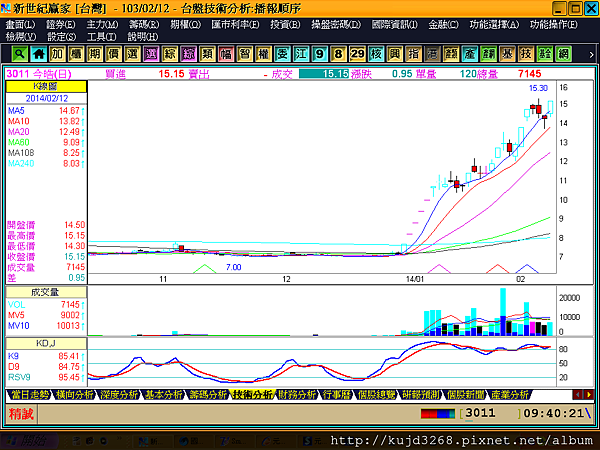Switch to the 行事曆 tab
The height and width of the screenshot is (450, 600).
336,395
